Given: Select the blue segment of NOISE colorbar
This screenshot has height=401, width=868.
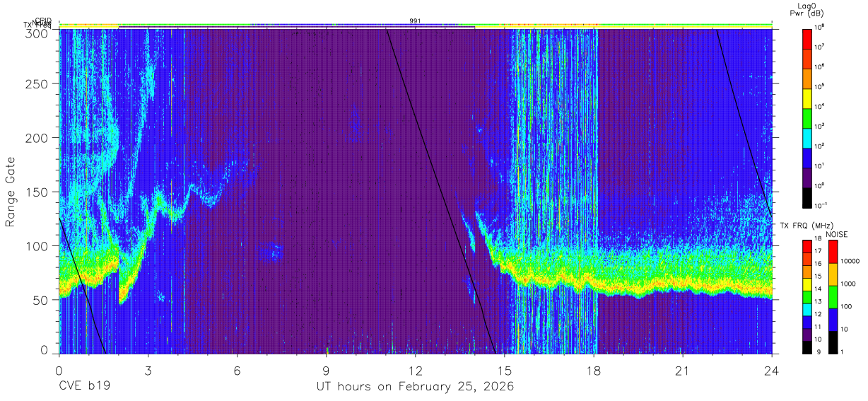Looking at the screenshot, I should tap(833, 319).
